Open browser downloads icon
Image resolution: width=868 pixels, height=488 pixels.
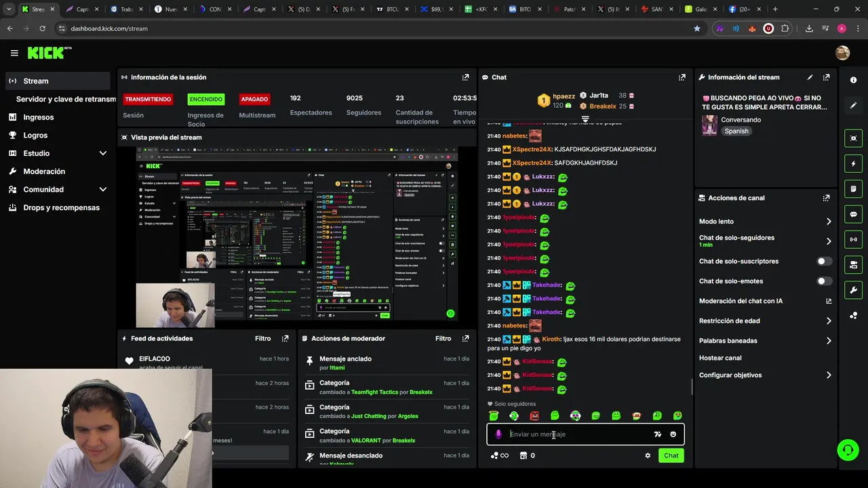[809, 28]
